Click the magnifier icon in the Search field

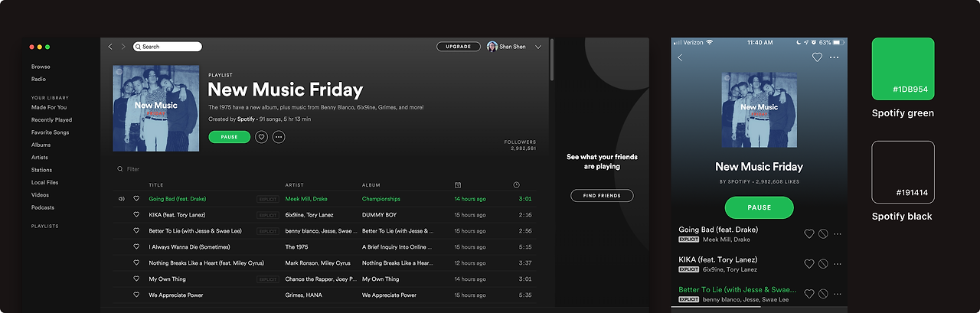tap(139, 47)
